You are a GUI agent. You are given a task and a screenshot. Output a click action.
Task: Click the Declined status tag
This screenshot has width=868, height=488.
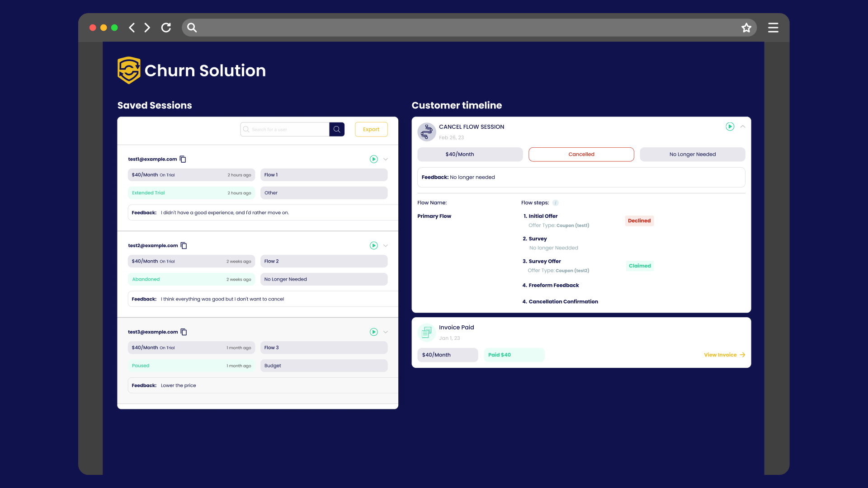tap(639, 221)
